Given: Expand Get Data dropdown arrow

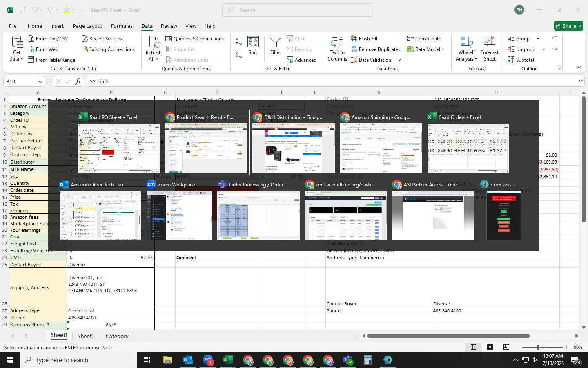Looking at the screenshot, I should [22, 59].
